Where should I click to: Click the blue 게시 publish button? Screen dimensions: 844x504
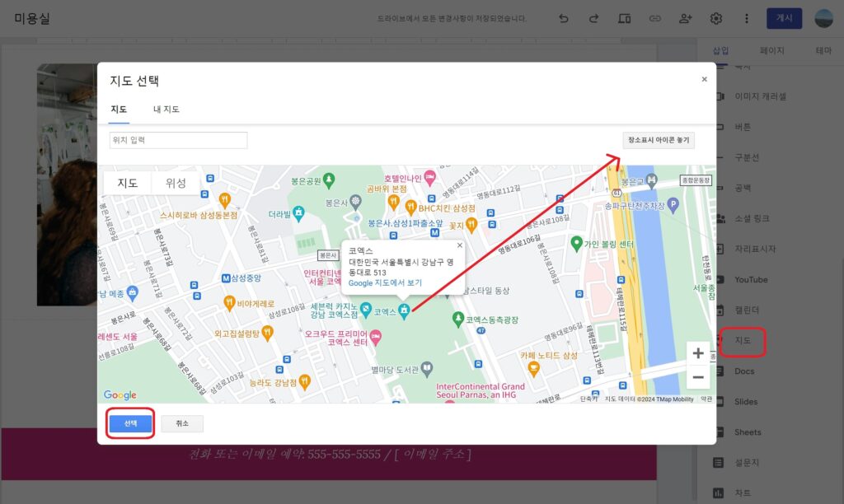pyautogui.click(x=784, y=18)
